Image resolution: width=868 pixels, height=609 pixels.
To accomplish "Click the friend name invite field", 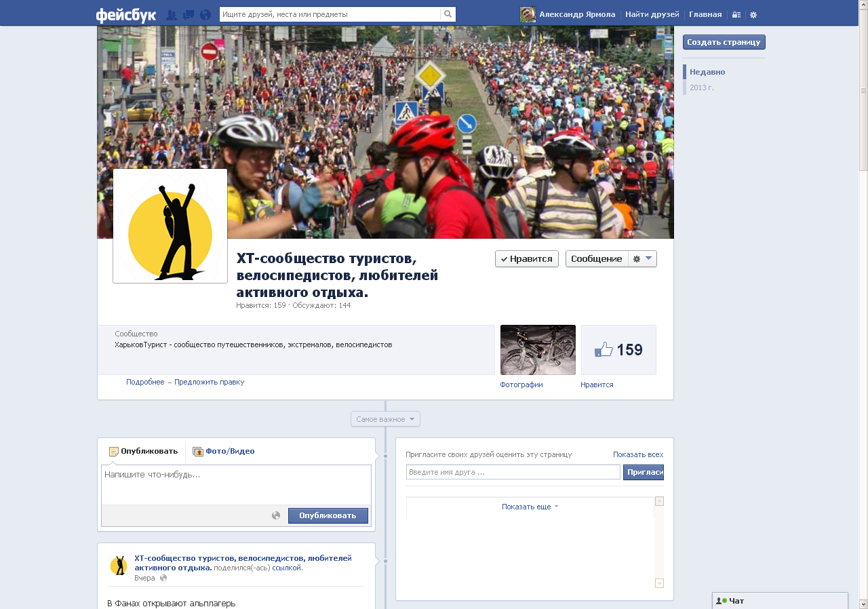I will [x=513, y=472].
